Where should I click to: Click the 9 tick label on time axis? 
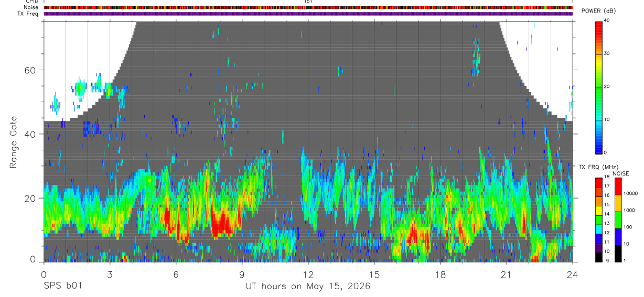tap(242, 274)
